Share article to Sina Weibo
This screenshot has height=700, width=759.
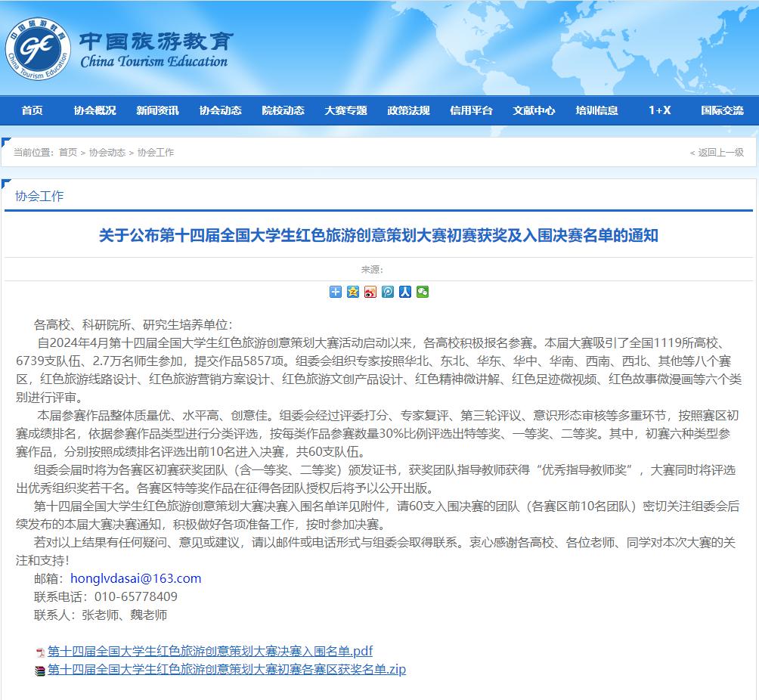(x=370, y=292)
